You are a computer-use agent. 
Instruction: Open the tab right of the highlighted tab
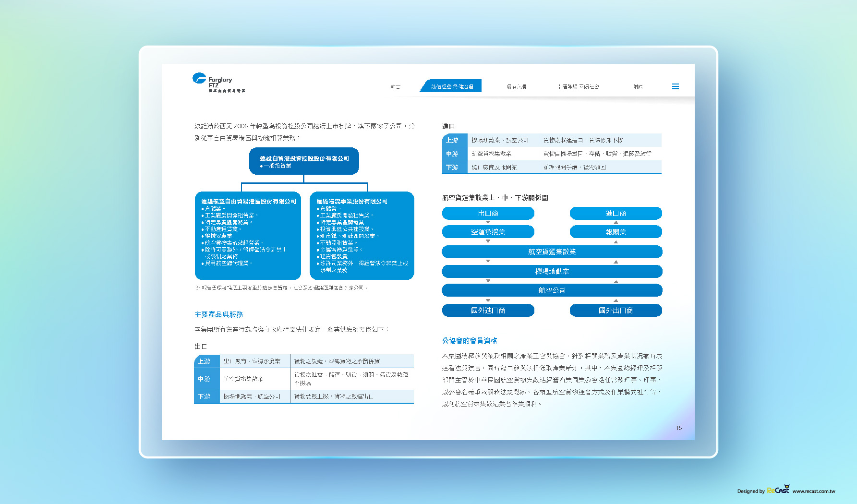[x=516, y=86]
